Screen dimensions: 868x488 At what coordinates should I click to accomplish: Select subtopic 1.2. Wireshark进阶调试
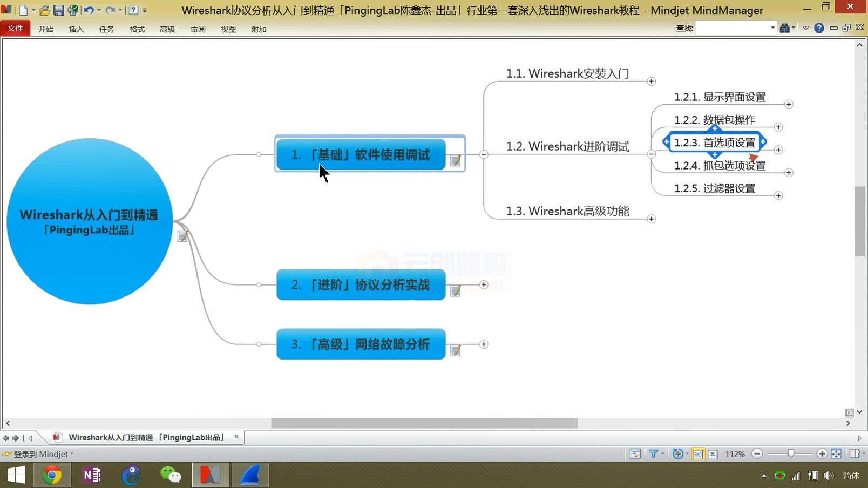point(567,146)
